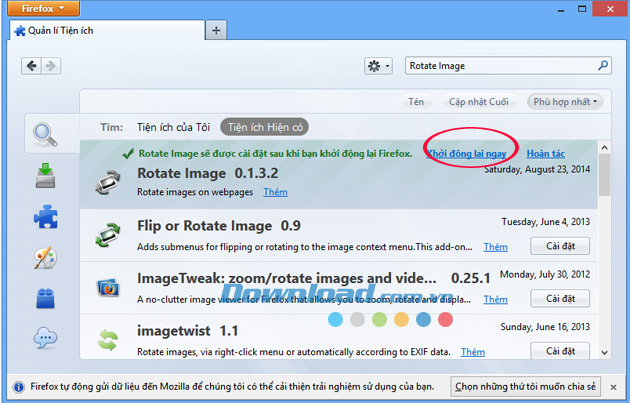630x403 pixels.
Task: Click the Hoàn tác undo link
Action: coord(546,153)
